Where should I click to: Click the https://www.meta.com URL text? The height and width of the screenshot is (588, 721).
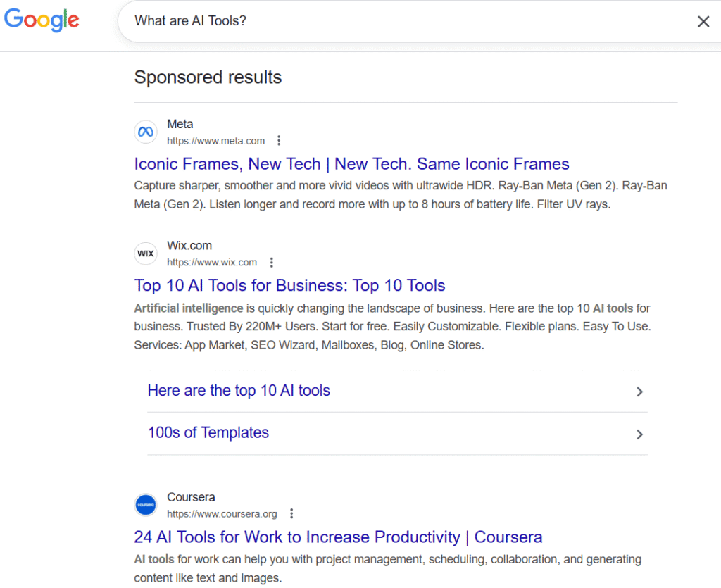(215, 141)
